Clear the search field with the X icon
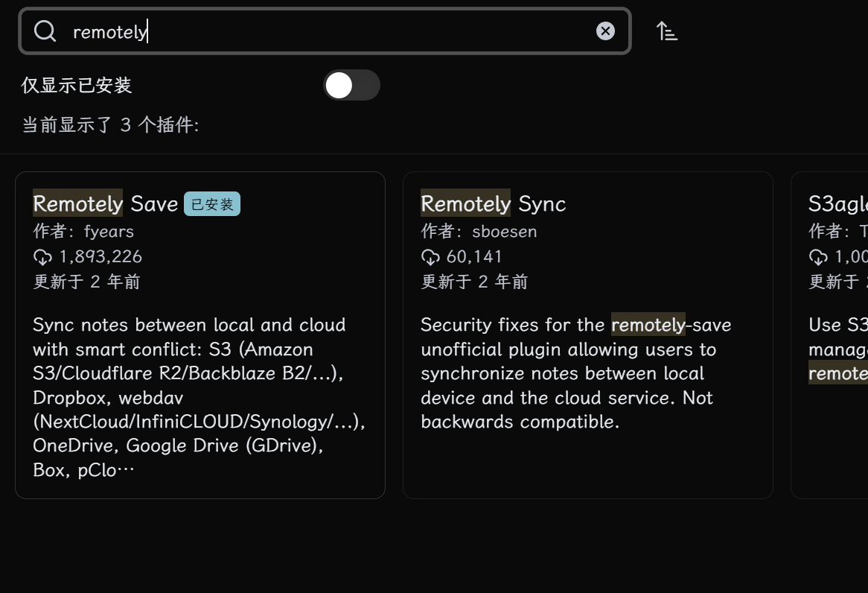The image size is (868, 593). (605, 31)
